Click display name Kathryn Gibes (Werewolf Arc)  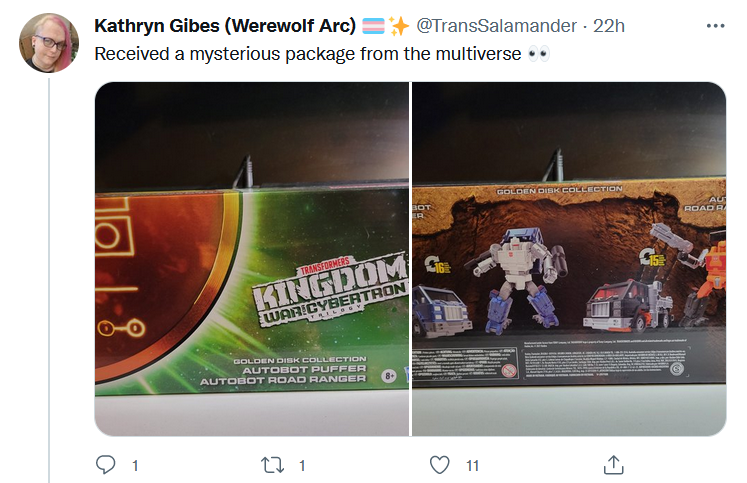point(225,26)
